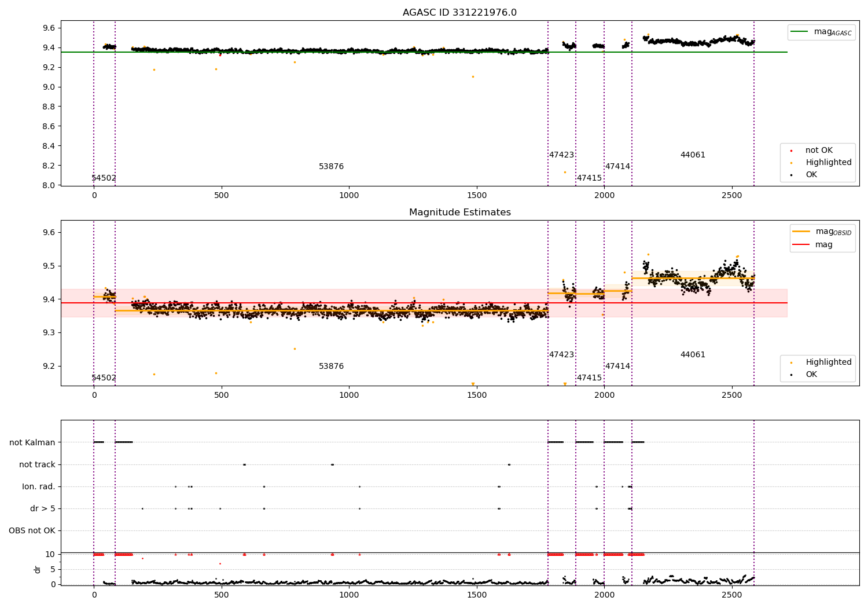
Task: Click y-axis tick 9.3 in Magnitude Estimates plot
Action: coord(49,333)
